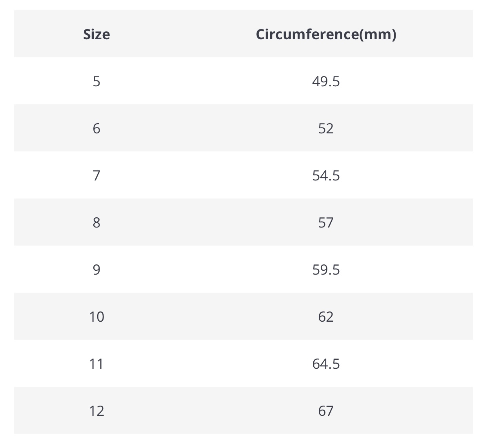
Task: Select the size 7 cell
Action: pos(96,175)
